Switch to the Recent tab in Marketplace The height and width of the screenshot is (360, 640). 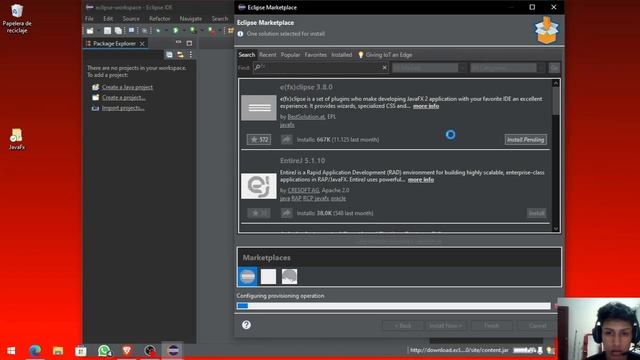268,55
